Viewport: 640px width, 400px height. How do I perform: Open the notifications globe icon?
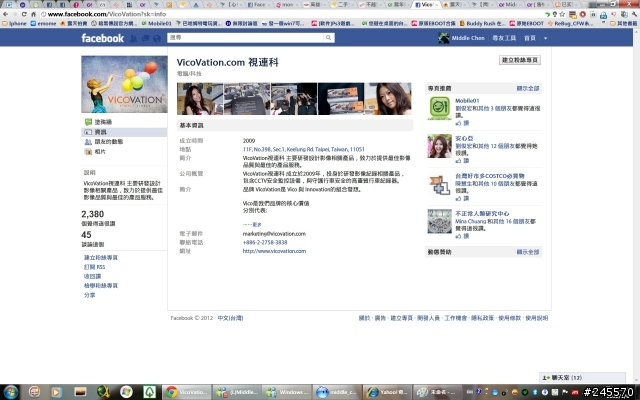tap(157, 38)
